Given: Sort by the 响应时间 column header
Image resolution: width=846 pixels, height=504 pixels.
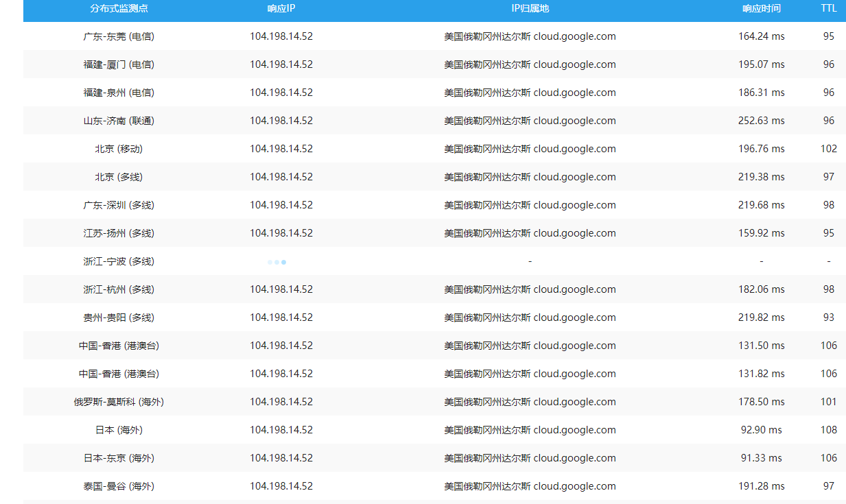Looking at the screenshot, I should (761, 9).
